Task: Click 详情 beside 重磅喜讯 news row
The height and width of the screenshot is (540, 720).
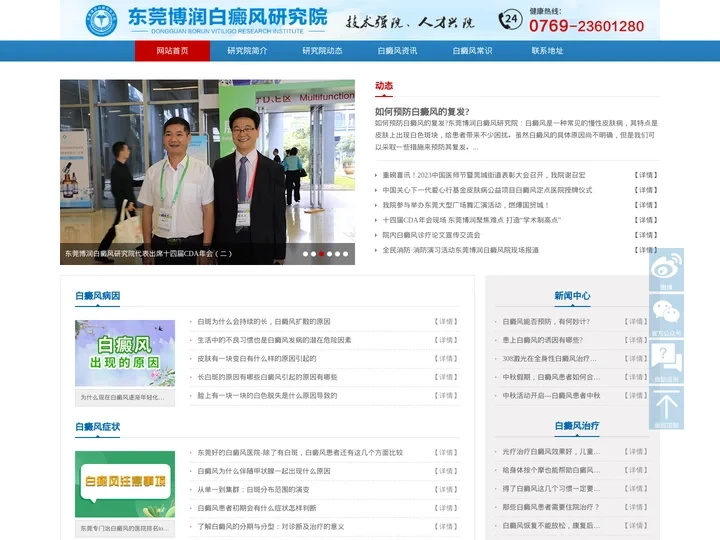Action: (646, 175)
